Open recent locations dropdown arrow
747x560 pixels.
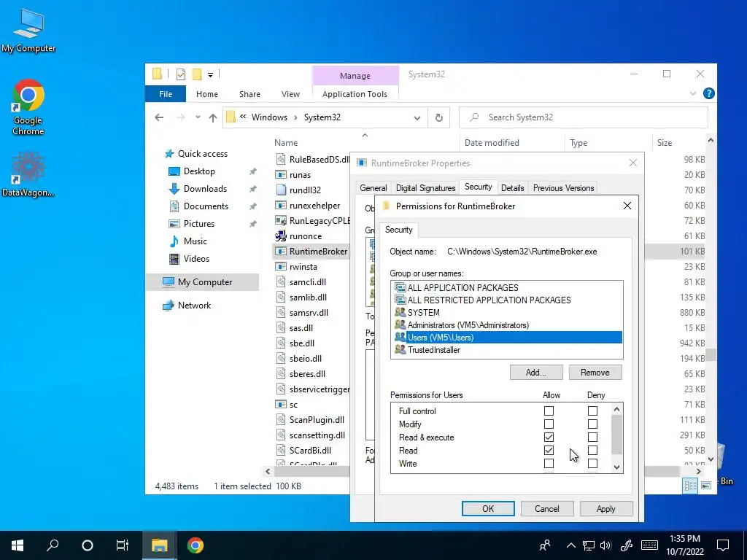pos(198,117)
